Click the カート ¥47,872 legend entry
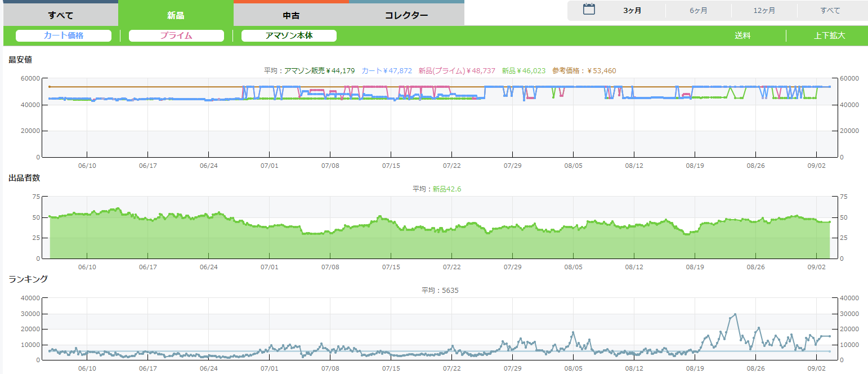The width and height of the screenshot is (868, 374). click(x=387, y=71)
